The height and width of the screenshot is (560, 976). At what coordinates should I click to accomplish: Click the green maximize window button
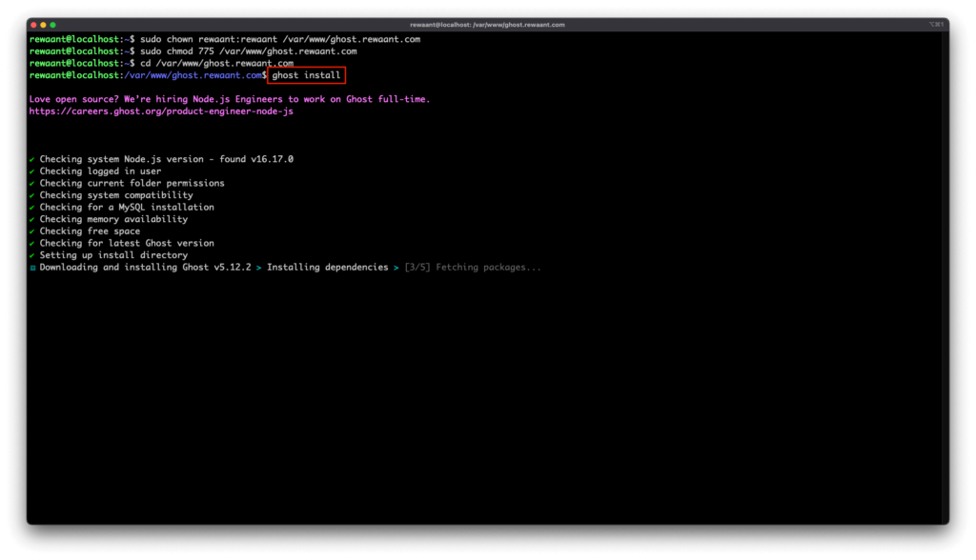[53, 25]
